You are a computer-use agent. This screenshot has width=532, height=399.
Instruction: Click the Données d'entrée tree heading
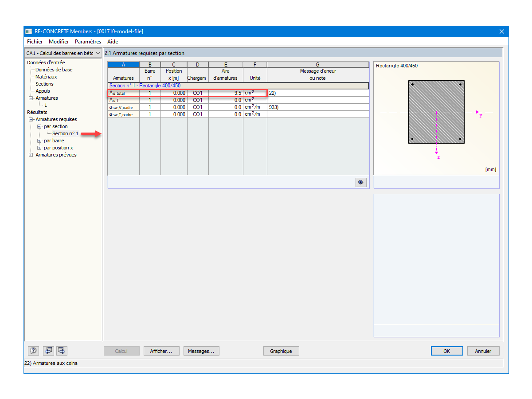[x=46, y=63]
